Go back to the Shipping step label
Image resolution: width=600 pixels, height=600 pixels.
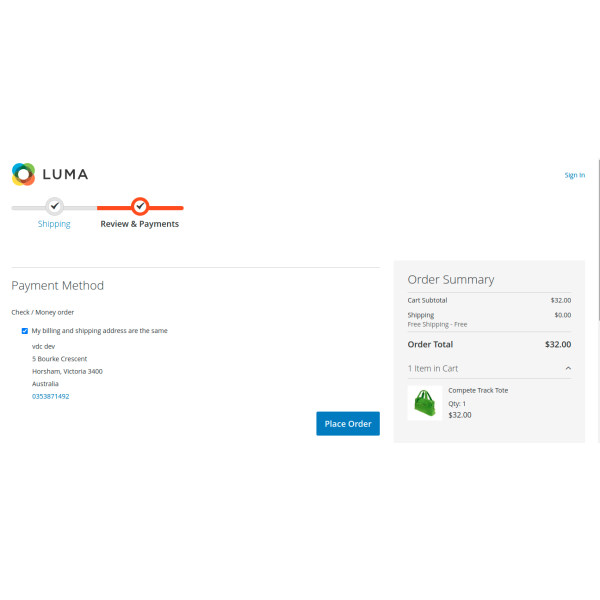point(54,224)
